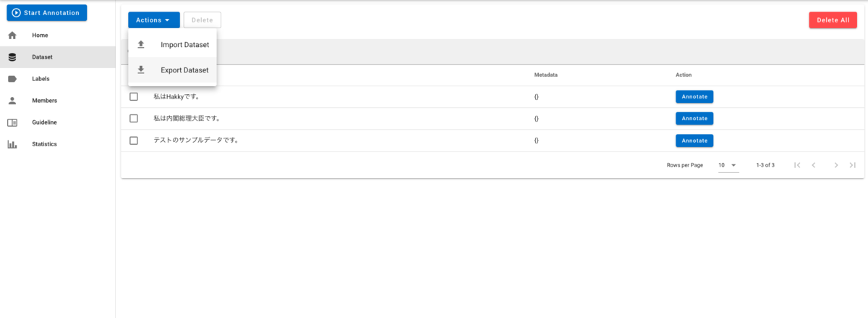Click the Action column header
This screenshot has width=868, height=318.
click(x=684, y=75)
